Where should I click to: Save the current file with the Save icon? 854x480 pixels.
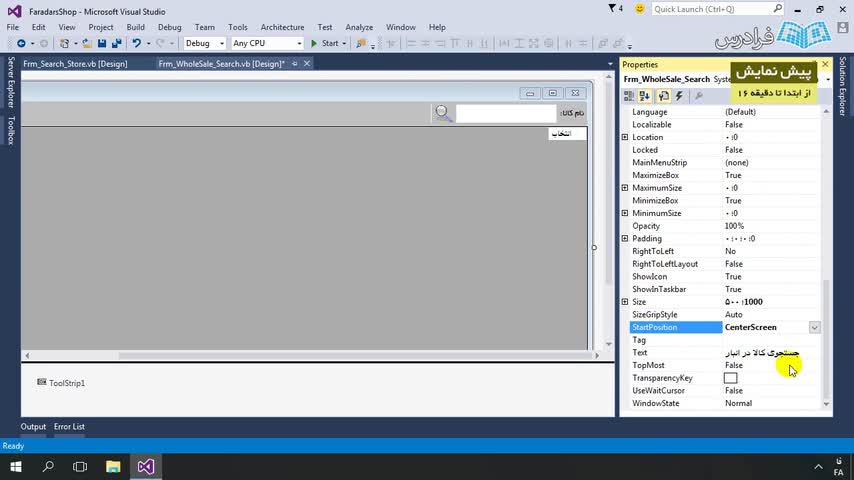[x=102, y=44]
